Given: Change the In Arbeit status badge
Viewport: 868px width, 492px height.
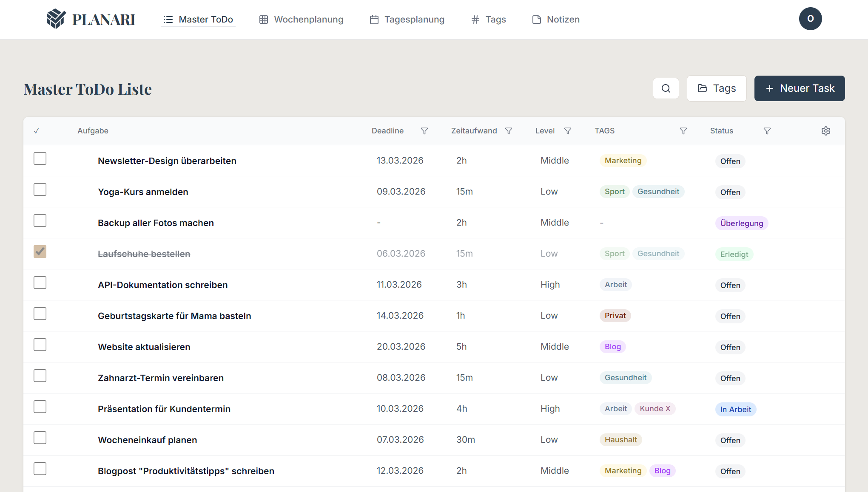Looking at the screenshot, I should [x=735, y=410].
